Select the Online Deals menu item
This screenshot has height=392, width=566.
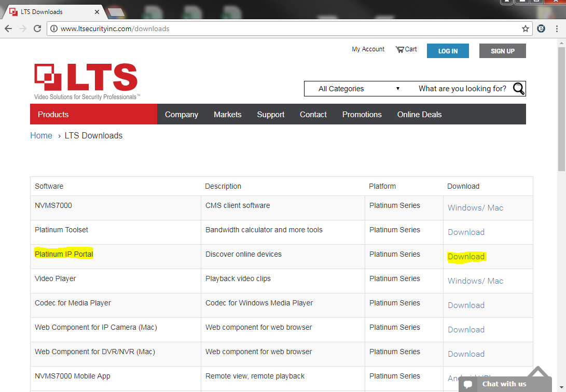tap(419, 115)
